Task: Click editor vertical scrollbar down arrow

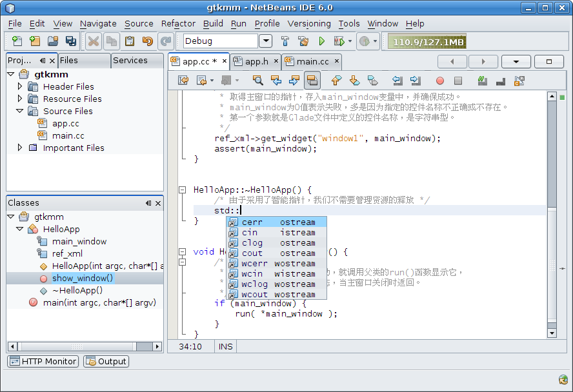Action: click(552, 333)
